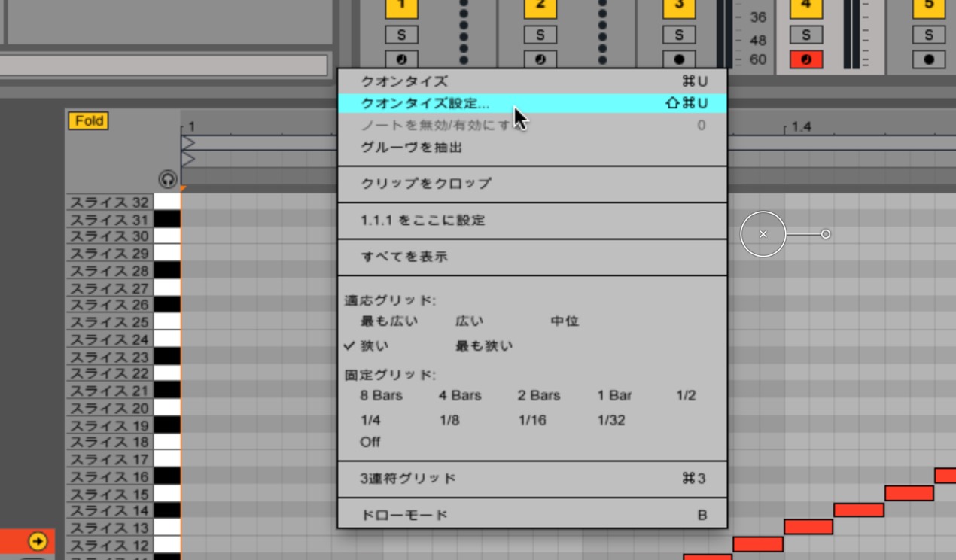956x560 pixels.
Task: Select グルーヴを抽出 in the menu
Action: tap(532, 148)
